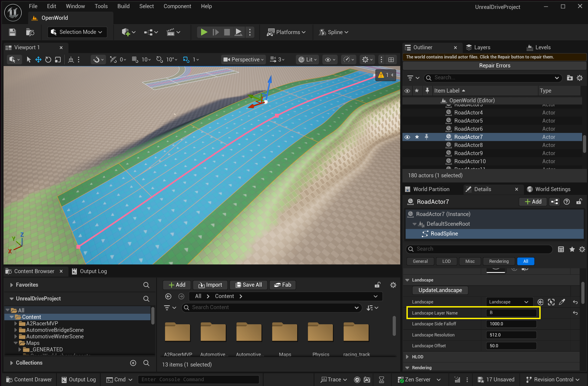Toggle viewport rotation snapping icon

tap(160, 59)
